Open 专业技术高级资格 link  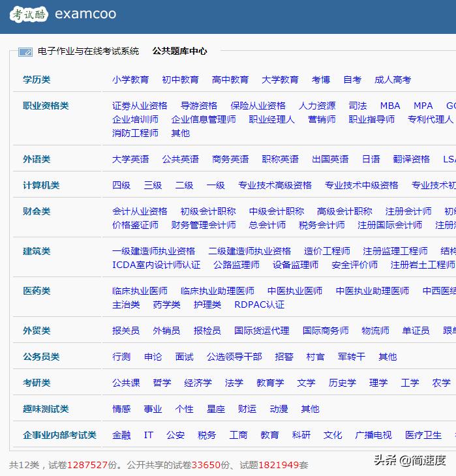(x=275, y=185)
